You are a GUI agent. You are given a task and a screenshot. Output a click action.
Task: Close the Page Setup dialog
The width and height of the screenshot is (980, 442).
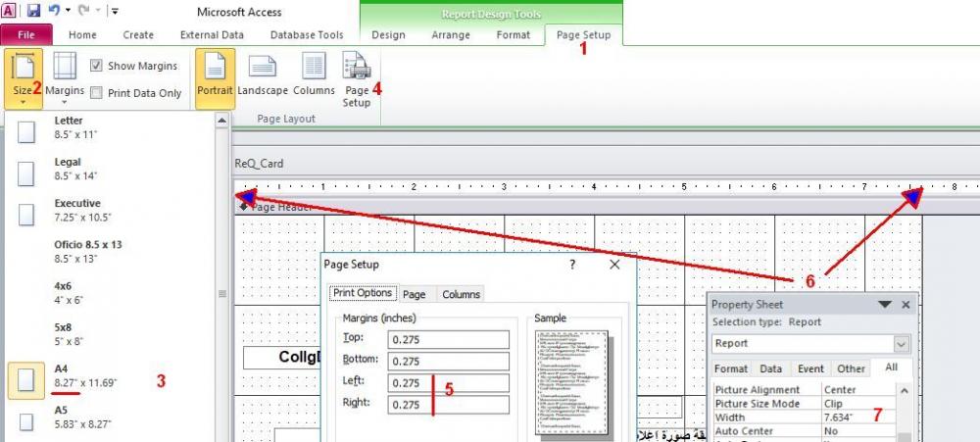tap(614, 265)
